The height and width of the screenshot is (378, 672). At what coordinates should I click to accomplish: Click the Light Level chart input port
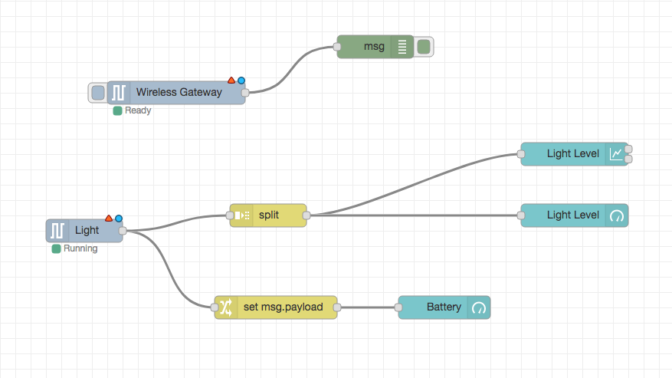coord(521,154)
